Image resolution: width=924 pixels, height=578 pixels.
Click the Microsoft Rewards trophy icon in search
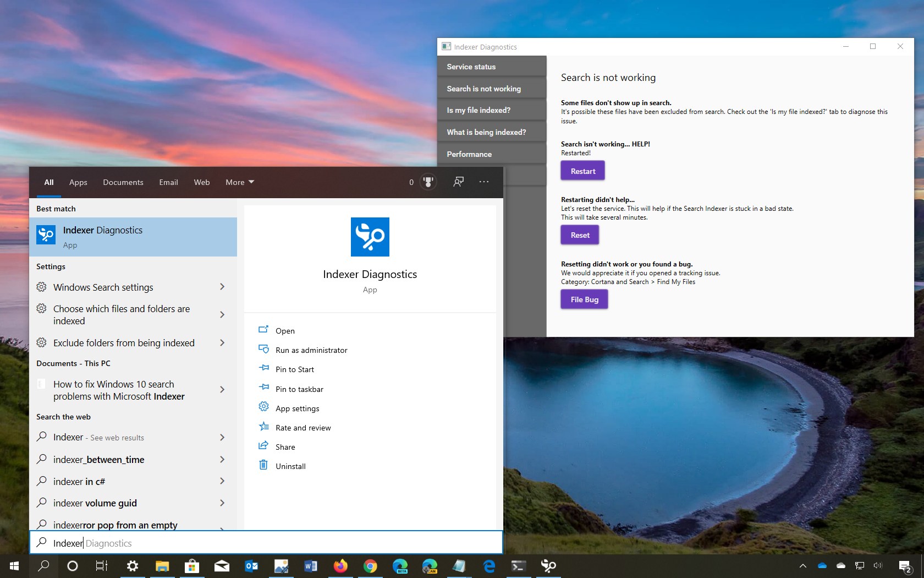click(427, 182)
